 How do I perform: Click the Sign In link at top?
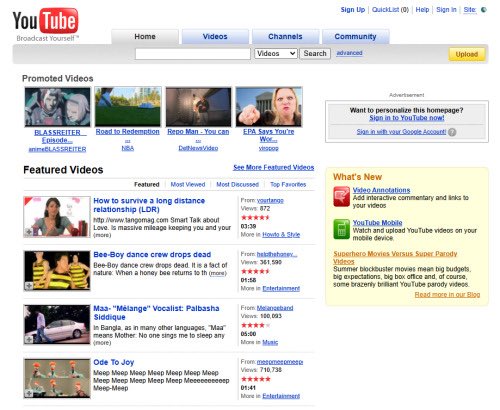point(446,10)
